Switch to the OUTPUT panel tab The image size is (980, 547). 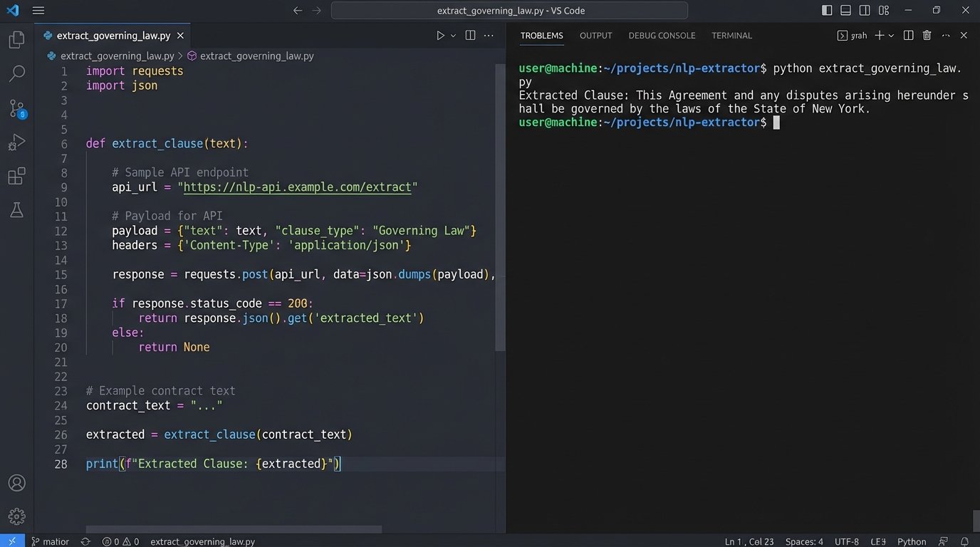point(595,35)
